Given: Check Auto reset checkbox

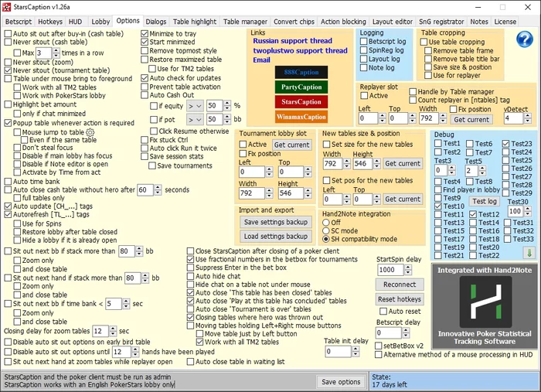Looking at the screenshot, I should tap(383, 312).
